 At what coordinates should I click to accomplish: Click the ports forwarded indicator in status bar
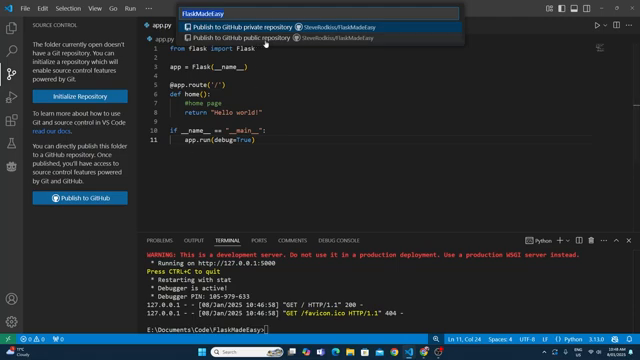point(58,339)
